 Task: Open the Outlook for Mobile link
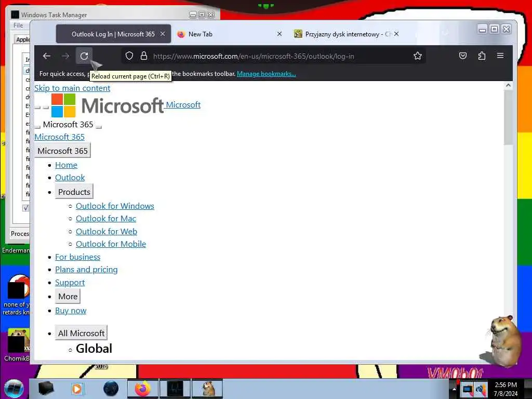[x=111, y=244]
